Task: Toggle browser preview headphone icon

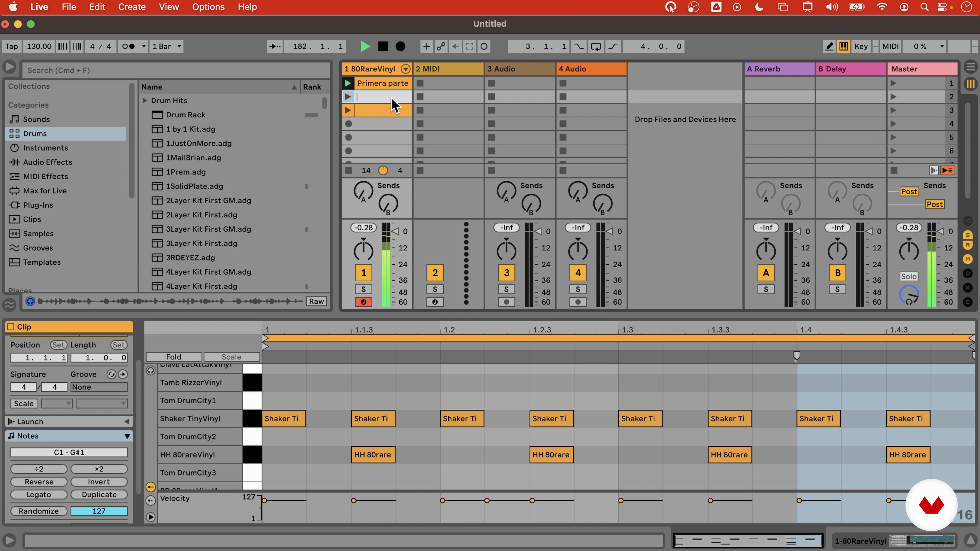Action: pos(30,302)
